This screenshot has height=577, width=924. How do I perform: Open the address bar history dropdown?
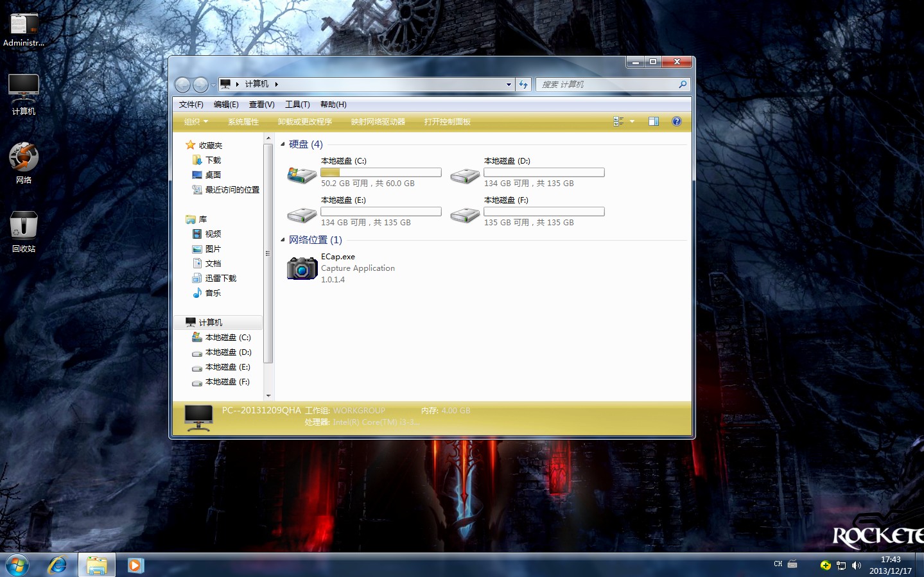509,84
